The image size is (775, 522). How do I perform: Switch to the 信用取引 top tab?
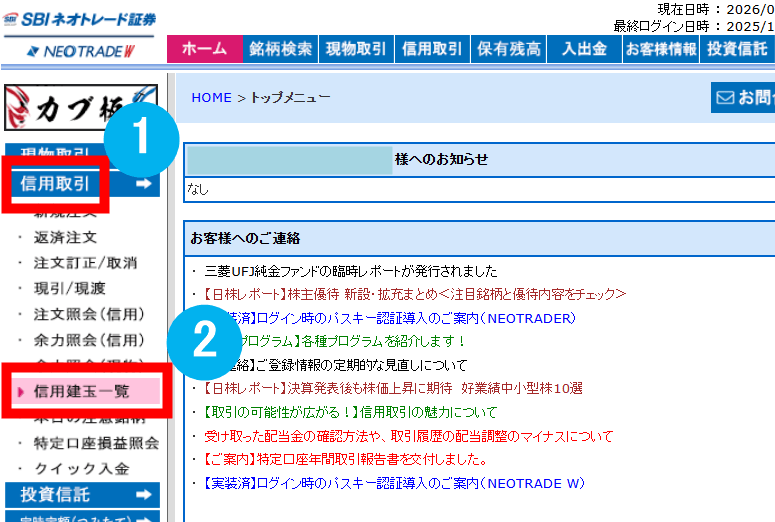[432, 49]
